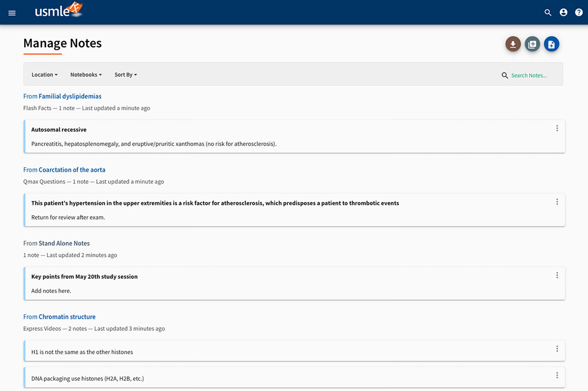The image size is (588, 391).
Task: Go to the Coarctation of the aorta notebook
Action: point(72,170)
